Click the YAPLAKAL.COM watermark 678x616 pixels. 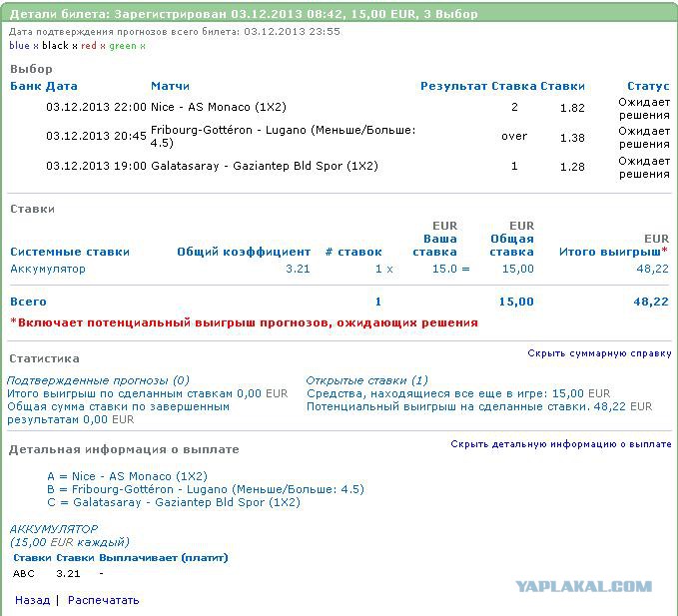click(x=584, y=587)
